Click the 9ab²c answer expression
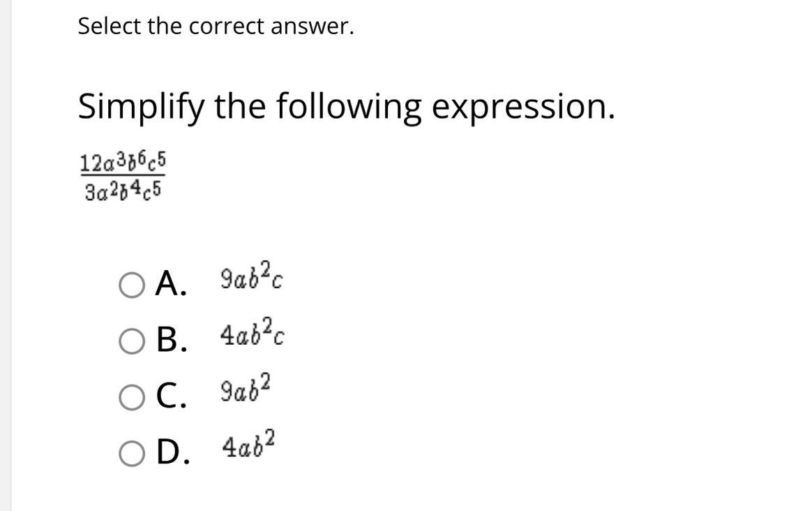This screenshot has width=812, height=511. point(252,275)
